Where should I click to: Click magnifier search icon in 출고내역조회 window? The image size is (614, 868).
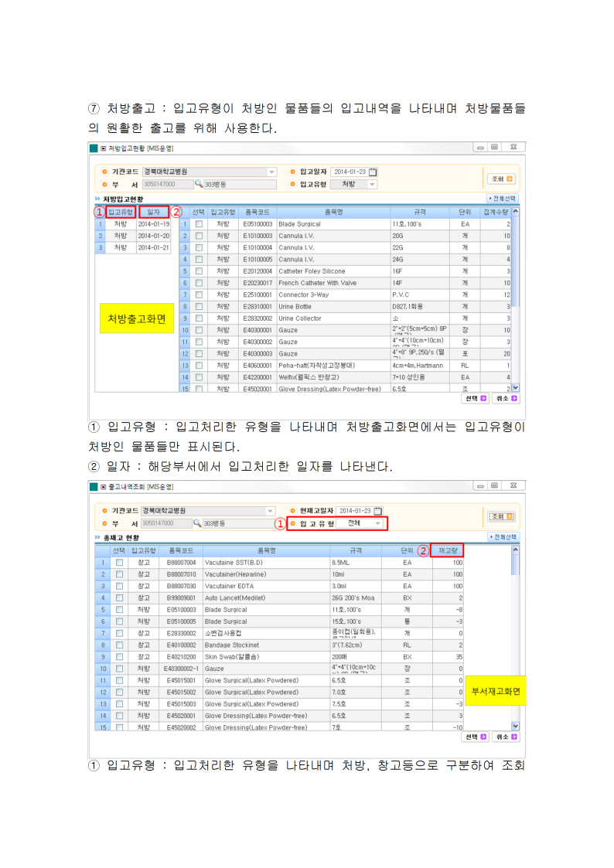click(198, 523)
